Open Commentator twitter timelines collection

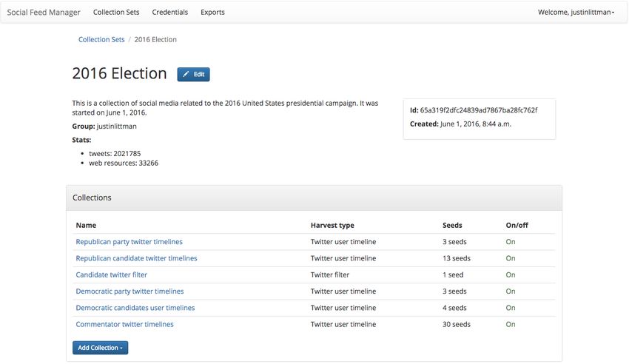(125, 324)
